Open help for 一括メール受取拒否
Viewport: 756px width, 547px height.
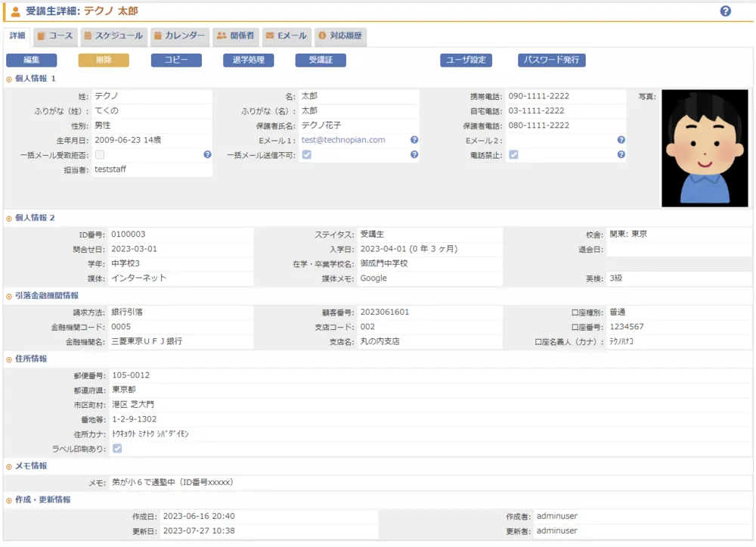click(207, 154)
